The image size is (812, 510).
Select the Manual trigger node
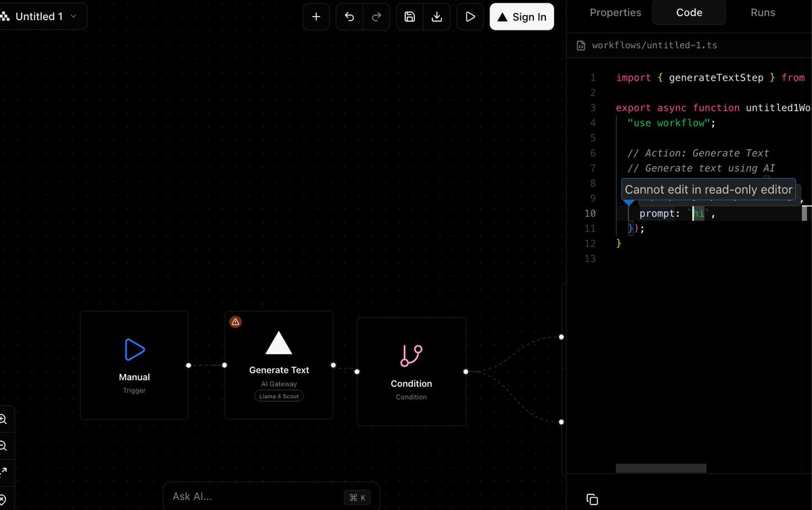click(x=134, y=365)
